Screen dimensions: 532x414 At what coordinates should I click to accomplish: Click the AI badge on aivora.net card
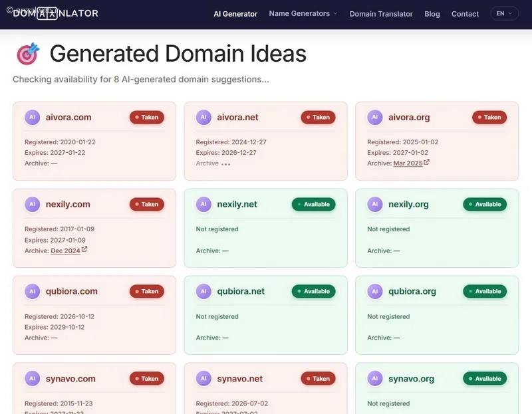(x=203, y=118)
